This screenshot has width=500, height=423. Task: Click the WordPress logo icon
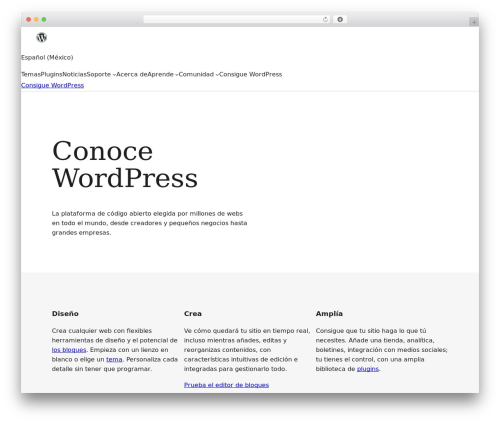pyautogui.click(x=42, y=37)
